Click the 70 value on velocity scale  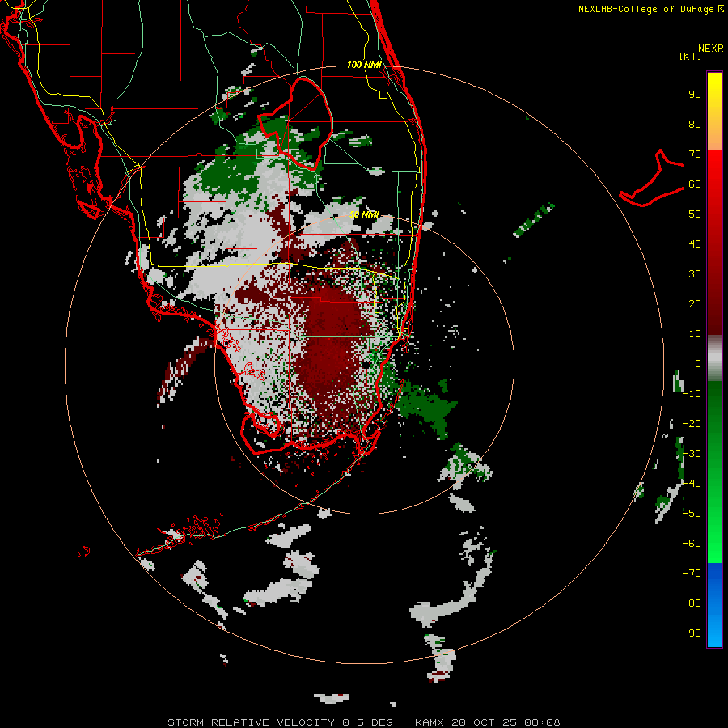coord(695,154)
